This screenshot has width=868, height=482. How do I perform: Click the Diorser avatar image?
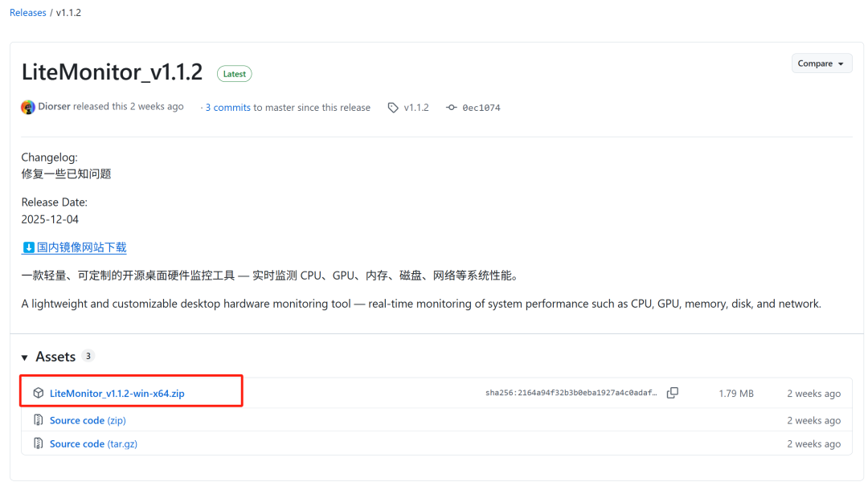[x=28, y=107]
